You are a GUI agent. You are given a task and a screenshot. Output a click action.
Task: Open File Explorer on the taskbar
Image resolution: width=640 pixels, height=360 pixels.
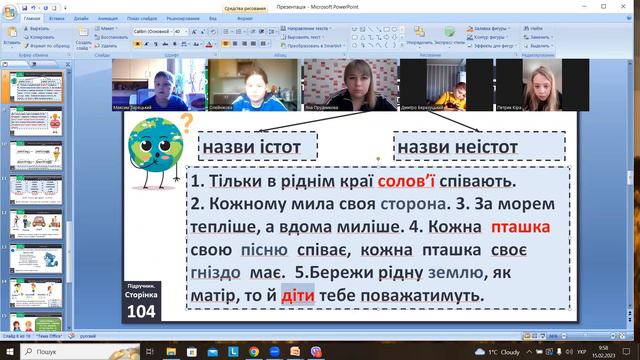click(x=171, y=351)
